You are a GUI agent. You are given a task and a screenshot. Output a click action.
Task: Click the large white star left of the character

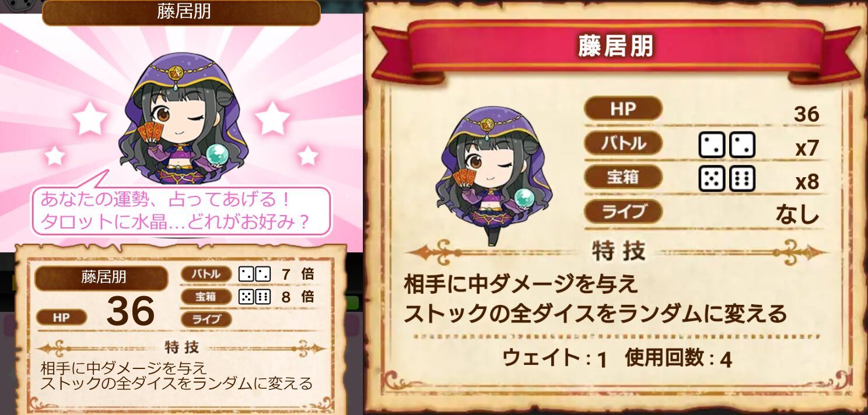89,118
